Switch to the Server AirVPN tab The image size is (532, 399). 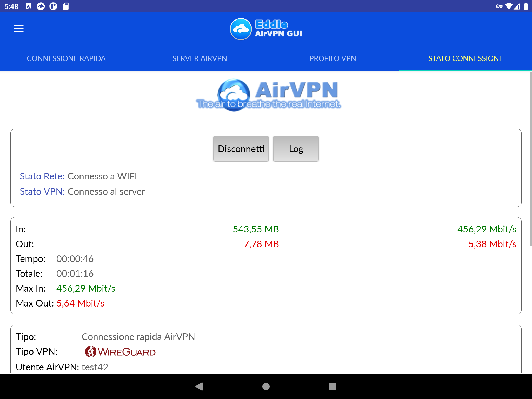[x=199, y=58]
